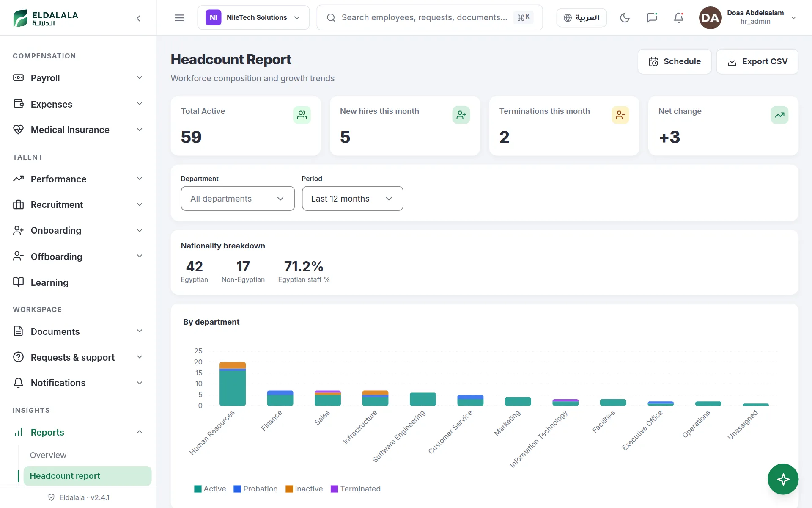
Task: Switch language to العربية
Action: (582, 18)
